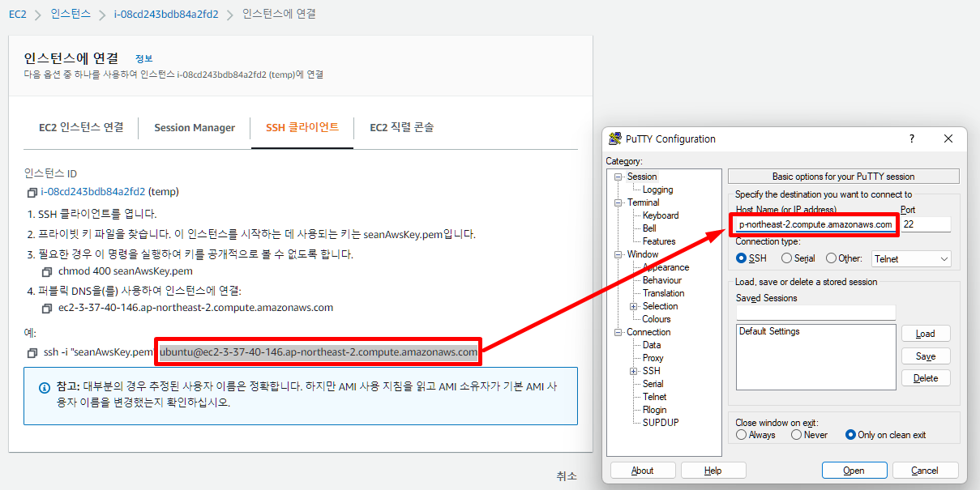980x490 pixels.
Task: Click the Delete session button
Action: pos(926,378)
